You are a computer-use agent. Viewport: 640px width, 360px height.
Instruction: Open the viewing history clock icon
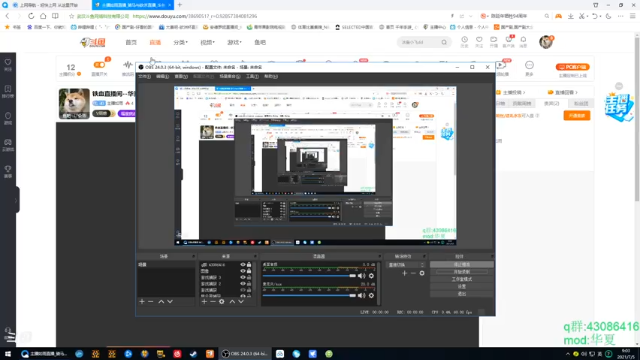click(464, 40)
